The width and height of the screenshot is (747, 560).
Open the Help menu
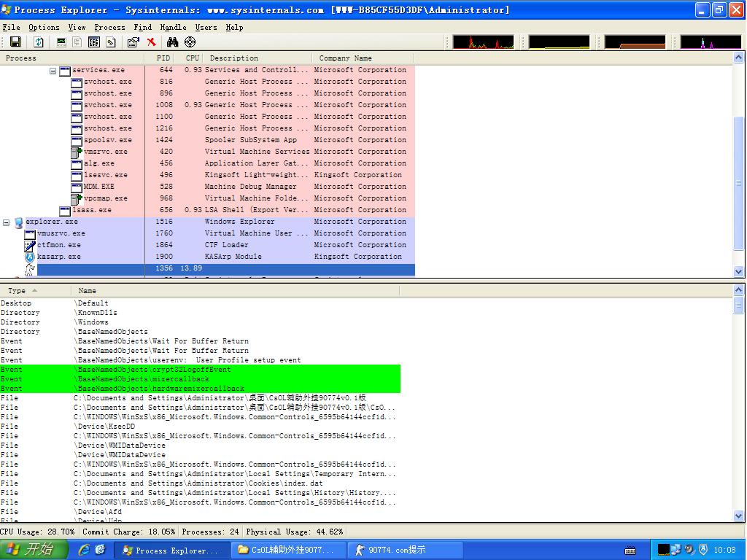pyautogui.click(x=234, y=27)
